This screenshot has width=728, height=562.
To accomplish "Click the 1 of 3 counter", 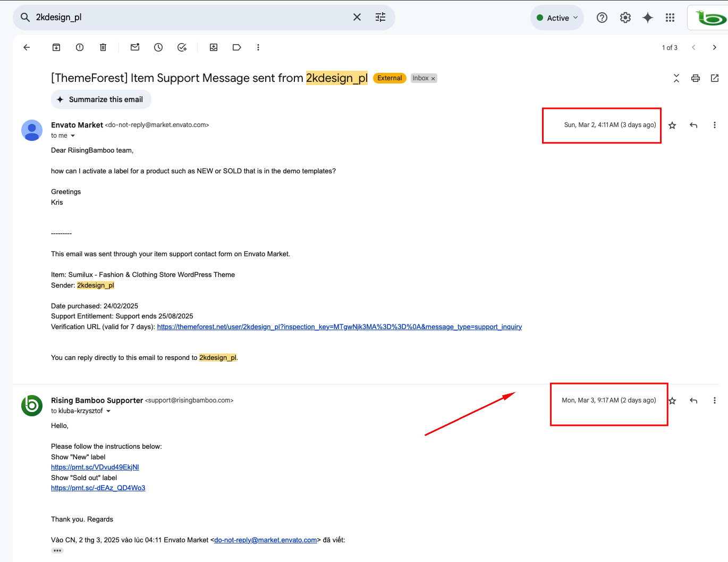I will tap(670, 47).
